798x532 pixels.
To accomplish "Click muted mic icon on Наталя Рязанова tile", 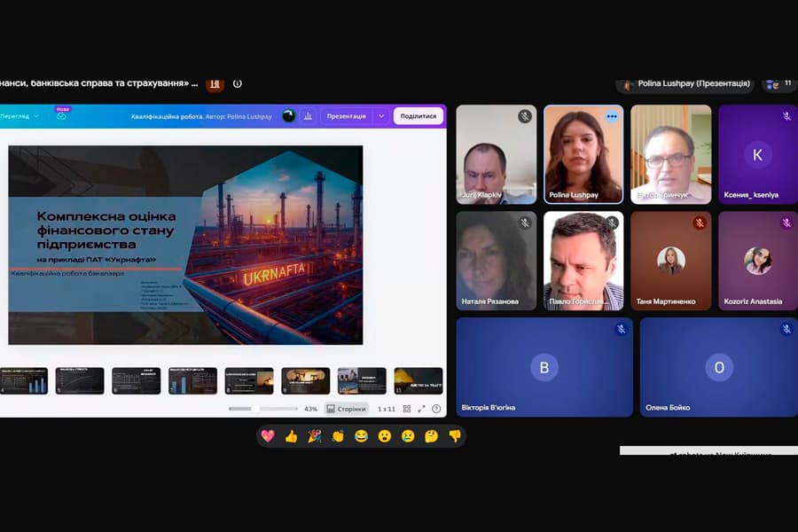I will click(525, 223).
